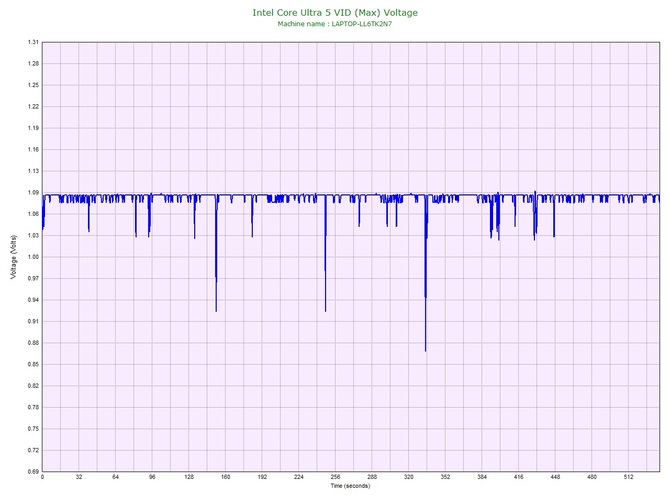Click the 1.09 tick label on the voltage axis
Image resolution: width=670 pixels, height=503 pixels.
tap(33, 192)
